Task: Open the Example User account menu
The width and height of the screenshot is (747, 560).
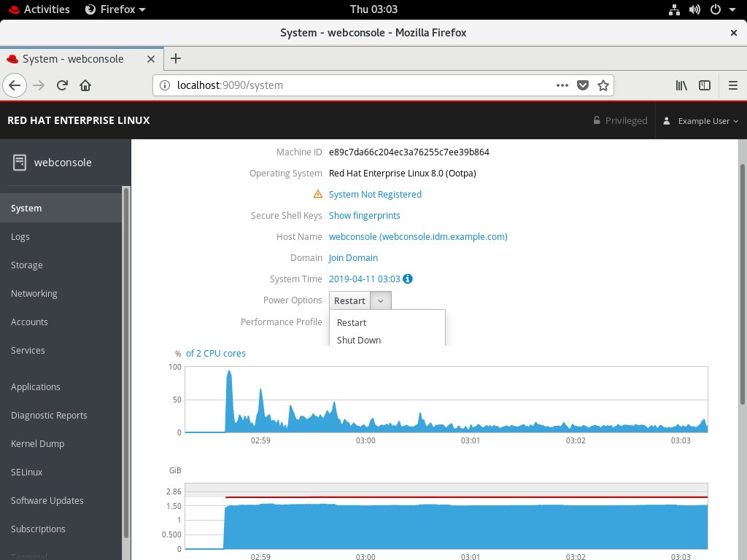Action: (701, 121)
